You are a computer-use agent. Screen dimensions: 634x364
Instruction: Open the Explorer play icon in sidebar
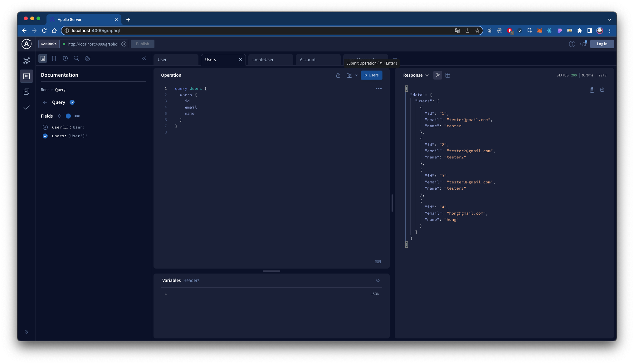pos(27,76)
